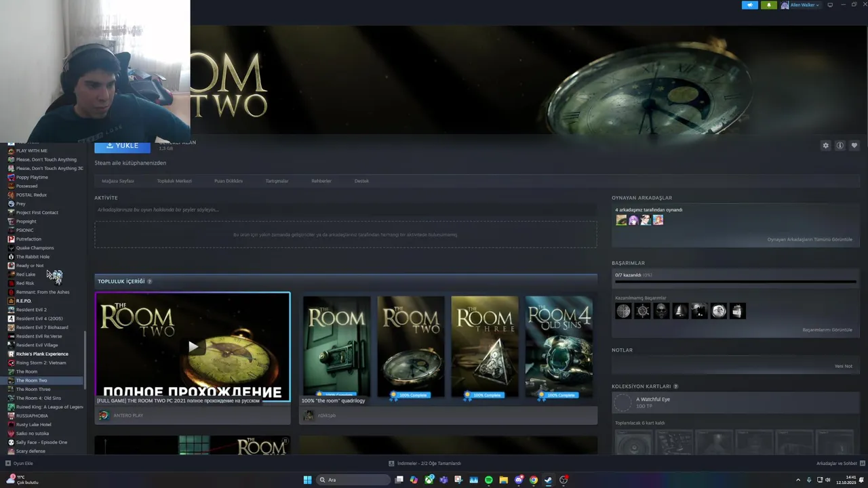Screen dimensions: 868x488
Task: Open A Watchful Eye badge entry
Action: [735, 403]
